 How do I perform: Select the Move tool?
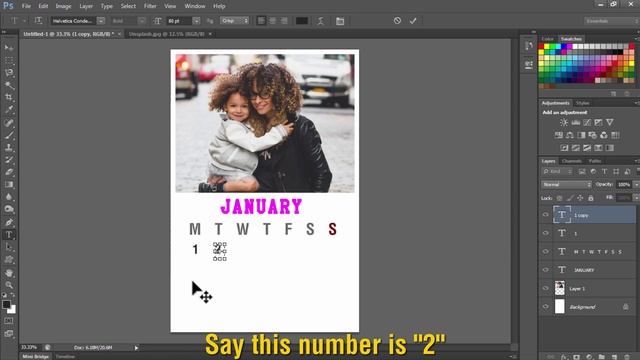pos(9,48)
